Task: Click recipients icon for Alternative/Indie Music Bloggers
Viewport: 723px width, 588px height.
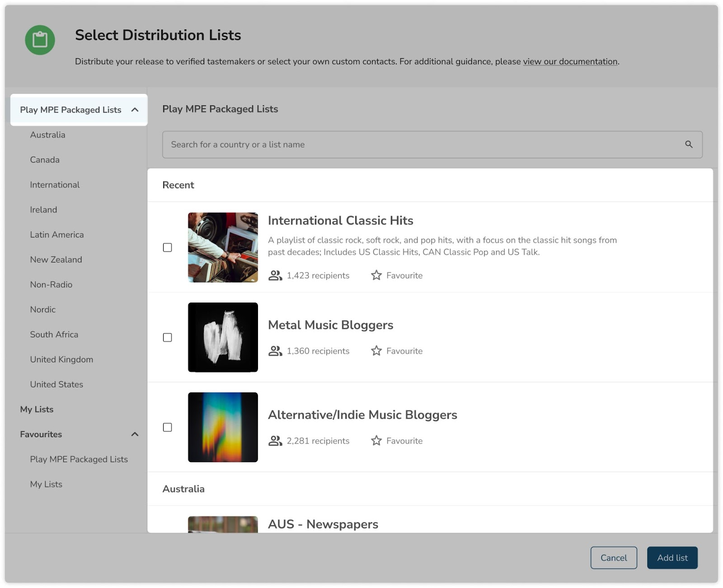Action: pyautogui.click(x=275, y=441)
